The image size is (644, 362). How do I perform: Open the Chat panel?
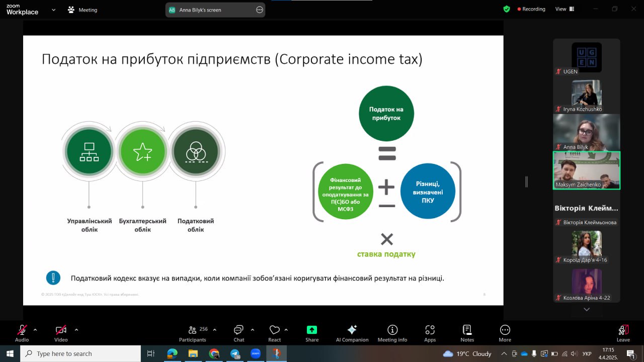238,330
